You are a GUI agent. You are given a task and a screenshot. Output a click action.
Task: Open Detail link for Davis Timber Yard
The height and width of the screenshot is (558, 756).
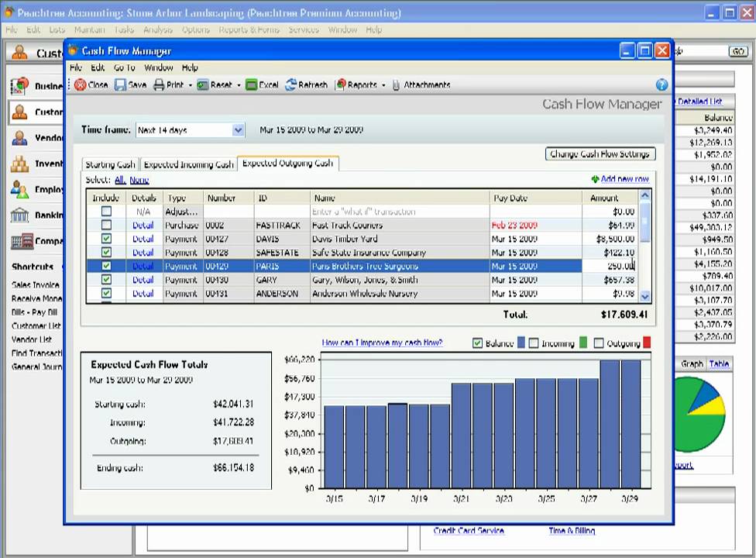143,239
